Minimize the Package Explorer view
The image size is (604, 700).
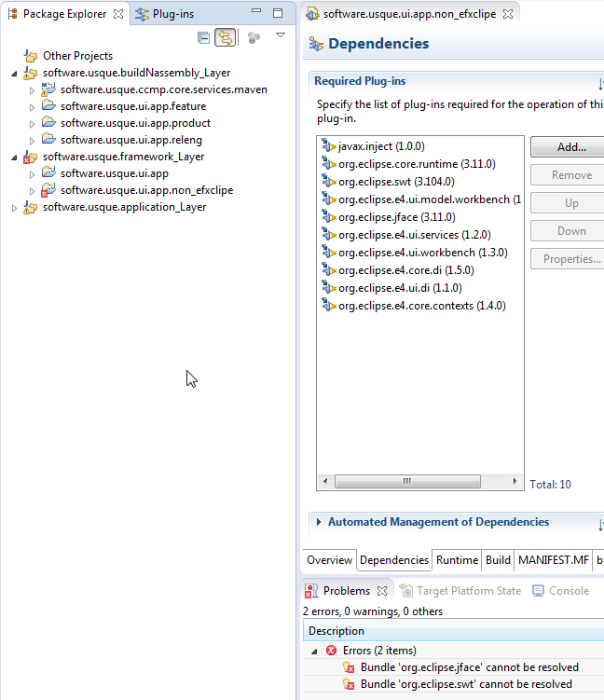click(256, 10)
